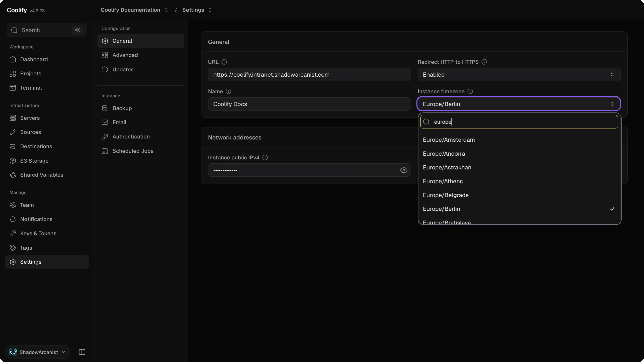Click the Scheduled Jobs calendar icon

point(105,151)
